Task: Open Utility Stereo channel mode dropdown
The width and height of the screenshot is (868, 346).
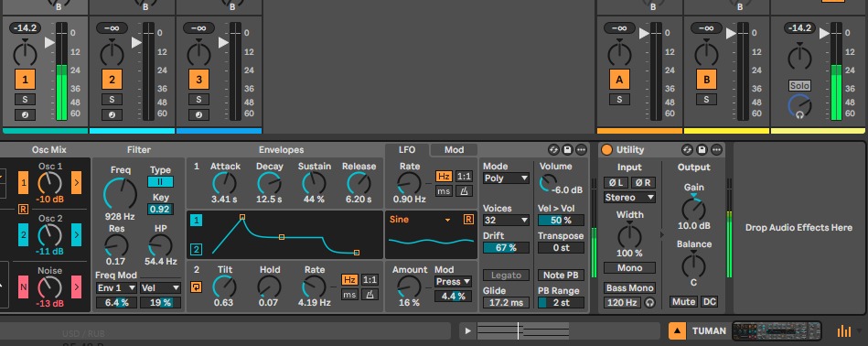Action: click(629, 197)
